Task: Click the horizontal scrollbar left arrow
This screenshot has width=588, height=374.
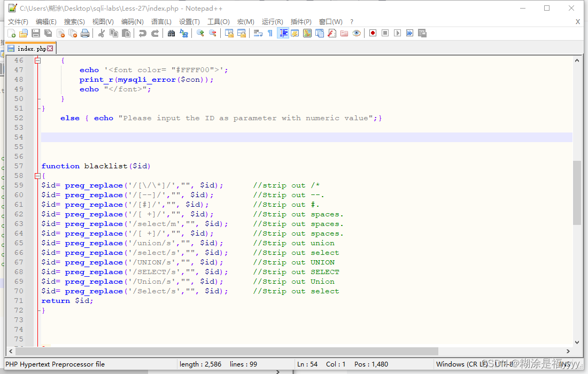Action: coord(11,351)
